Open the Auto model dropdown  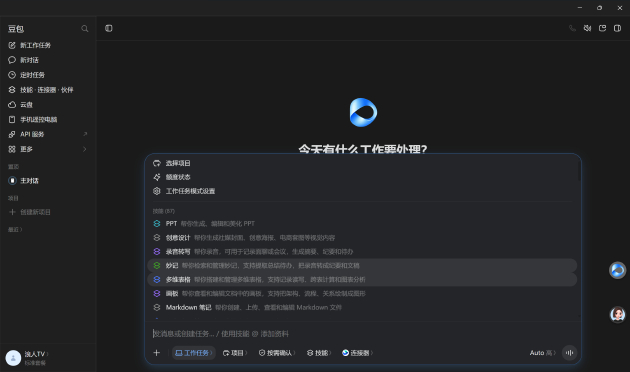pyautogui.click(x=542, y=353)
